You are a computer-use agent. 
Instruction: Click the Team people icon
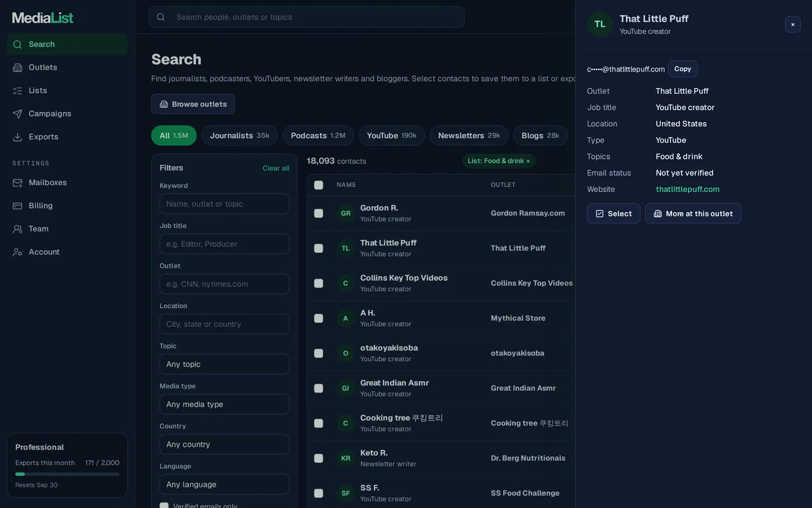pos(17,229)
